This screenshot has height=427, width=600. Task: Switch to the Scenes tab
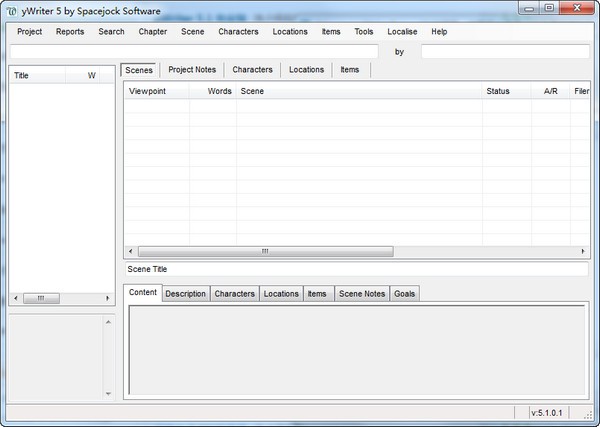139,70
